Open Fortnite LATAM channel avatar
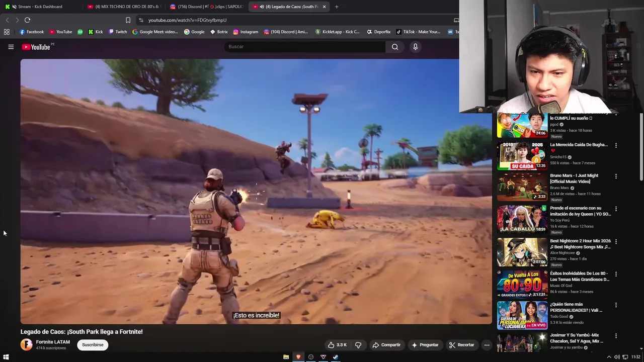This screenshot has width=644, height=362. [26, 344]
